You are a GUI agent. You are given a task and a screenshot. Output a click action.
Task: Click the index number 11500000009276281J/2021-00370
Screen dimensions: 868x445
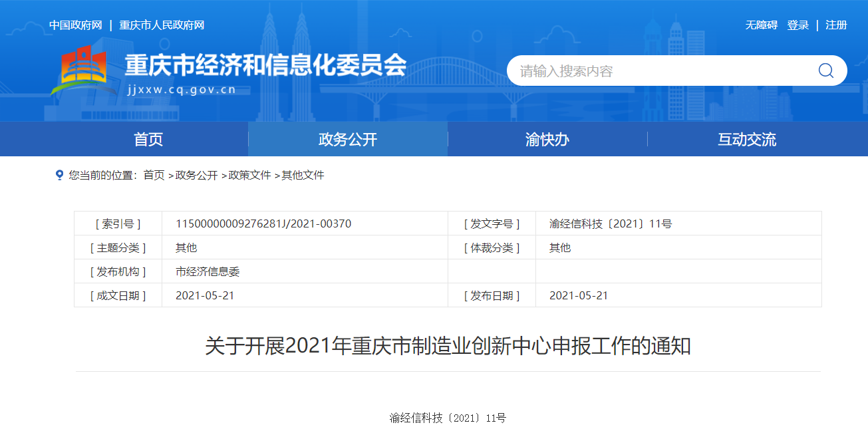click(263, 224)
